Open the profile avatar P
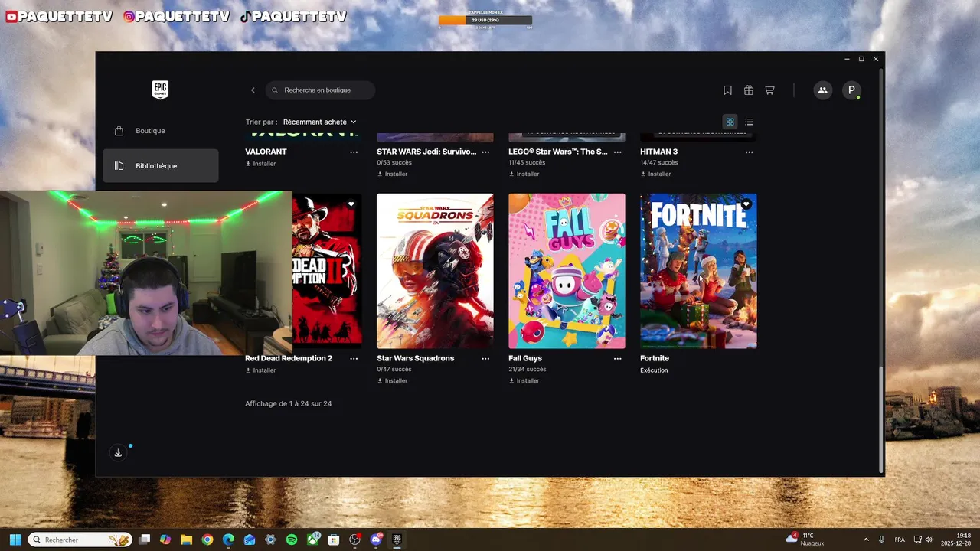Screen dimensions: 980x551 (x=851, y=90)
